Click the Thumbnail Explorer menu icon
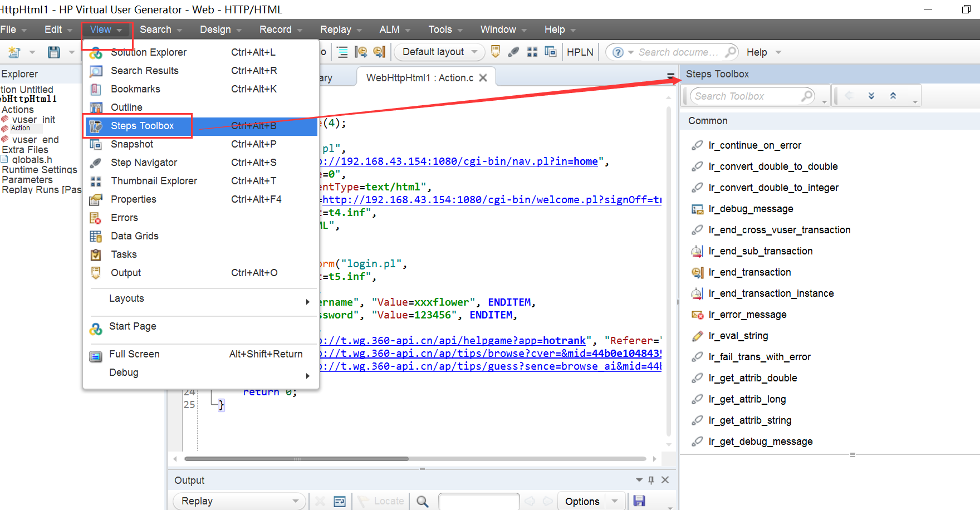This screenshot has height=510, width=980. coord(96,181)
